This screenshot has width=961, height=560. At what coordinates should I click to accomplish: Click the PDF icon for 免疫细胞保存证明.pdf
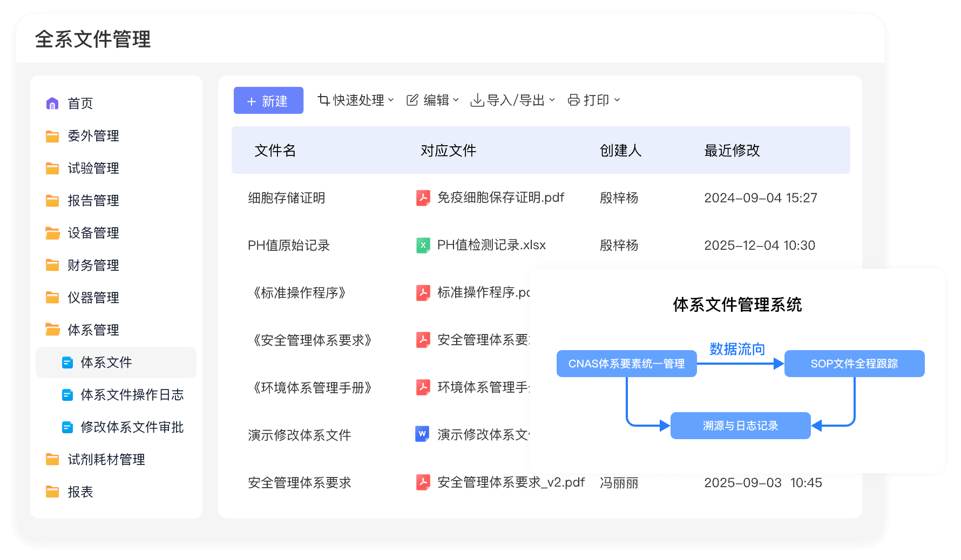tap(423, 198)
